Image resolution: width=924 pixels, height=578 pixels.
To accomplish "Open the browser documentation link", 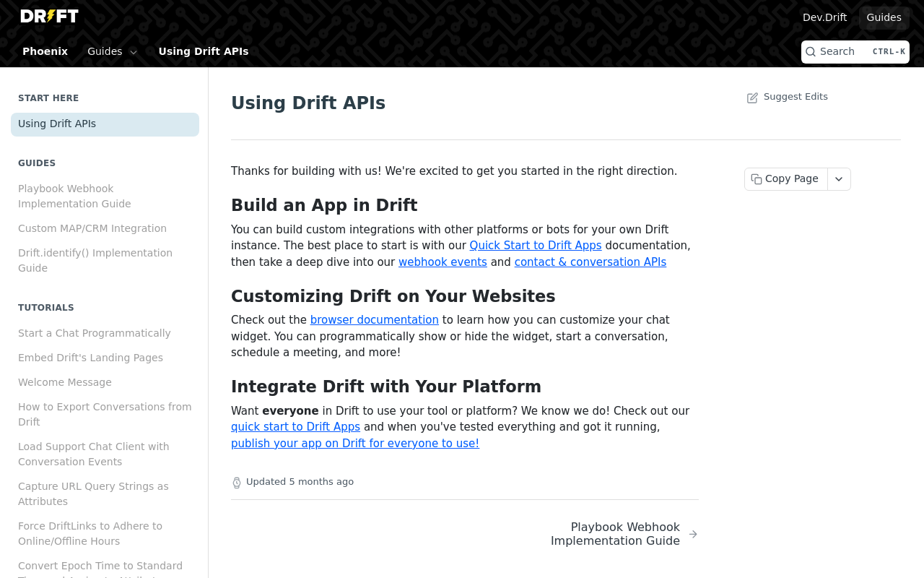I will click(x=375, y=320).
